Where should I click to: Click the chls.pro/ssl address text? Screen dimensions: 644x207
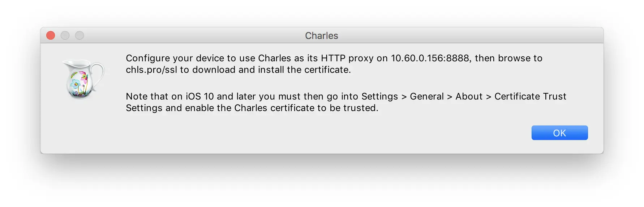pos(151,70)
